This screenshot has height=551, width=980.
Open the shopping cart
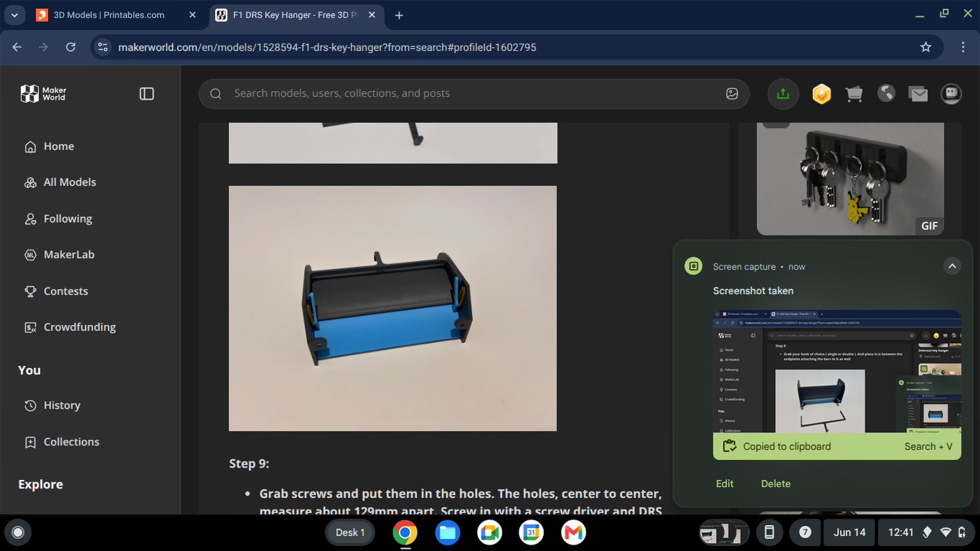point(854,93)
